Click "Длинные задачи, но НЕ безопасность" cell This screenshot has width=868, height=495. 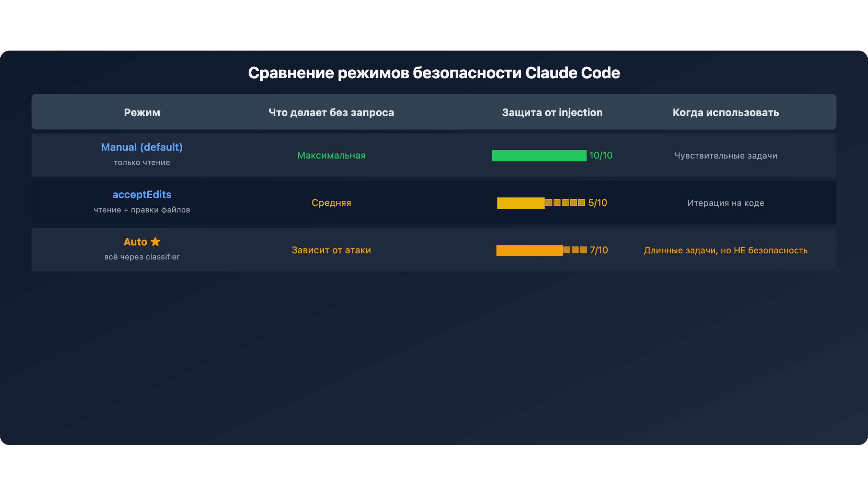click(x=726, y=250)
